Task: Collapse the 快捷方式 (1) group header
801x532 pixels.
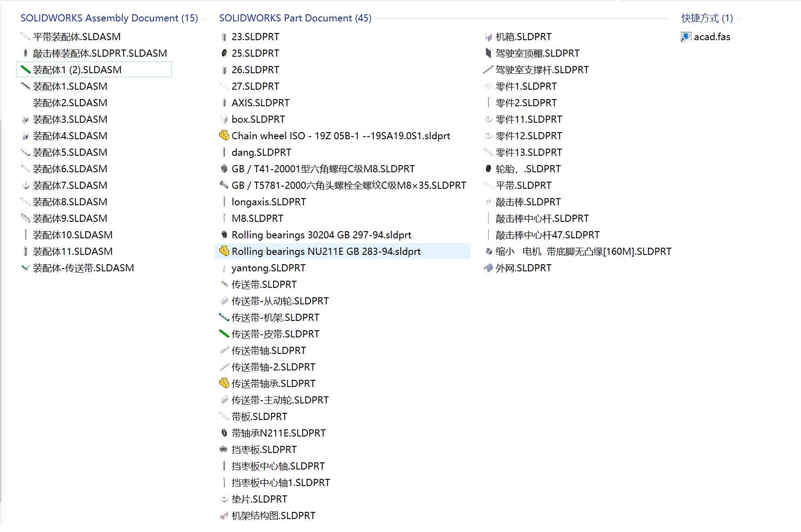Action: click(707, 18)
